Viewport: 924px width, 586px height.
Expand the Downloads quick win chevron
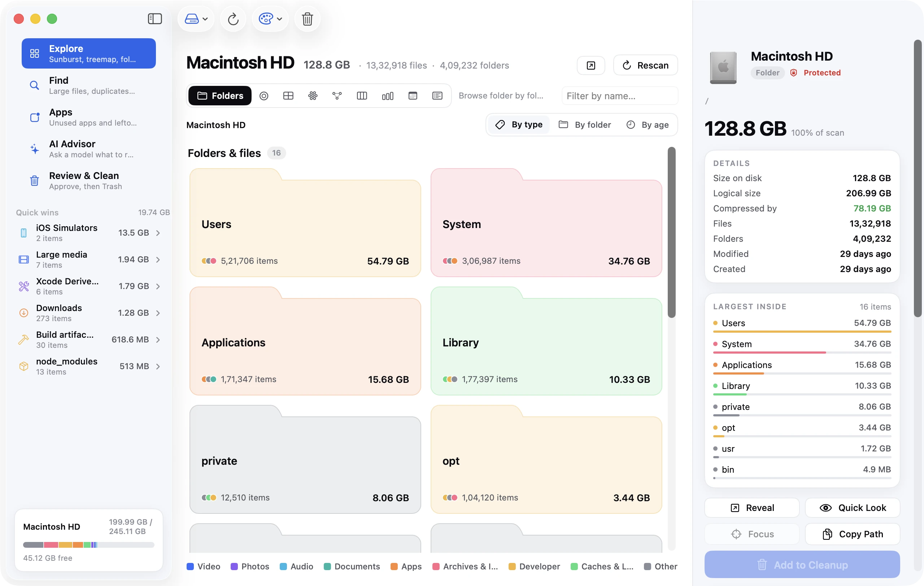coord(158,313)
